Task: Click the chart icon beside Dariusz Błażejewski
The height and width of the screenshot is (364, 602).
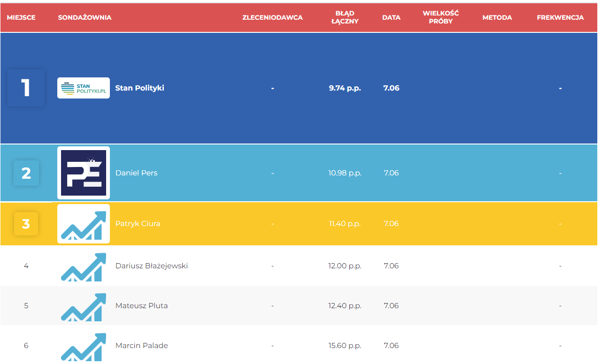Action: pyautogui.click(x=84, y=266)
